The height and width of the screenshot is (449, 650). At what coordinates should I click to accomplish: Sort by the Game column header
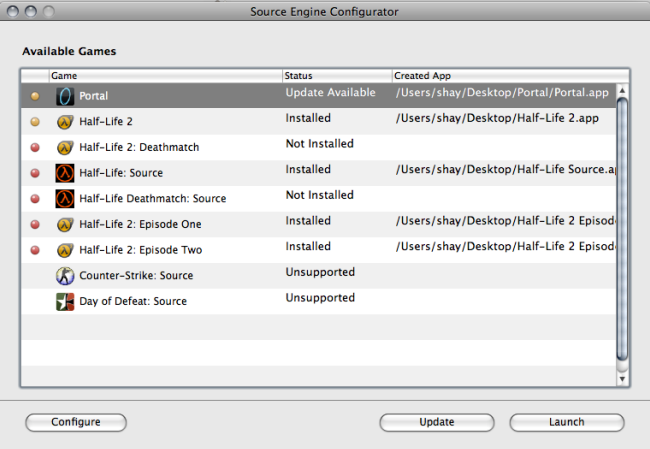coord(165,75)
